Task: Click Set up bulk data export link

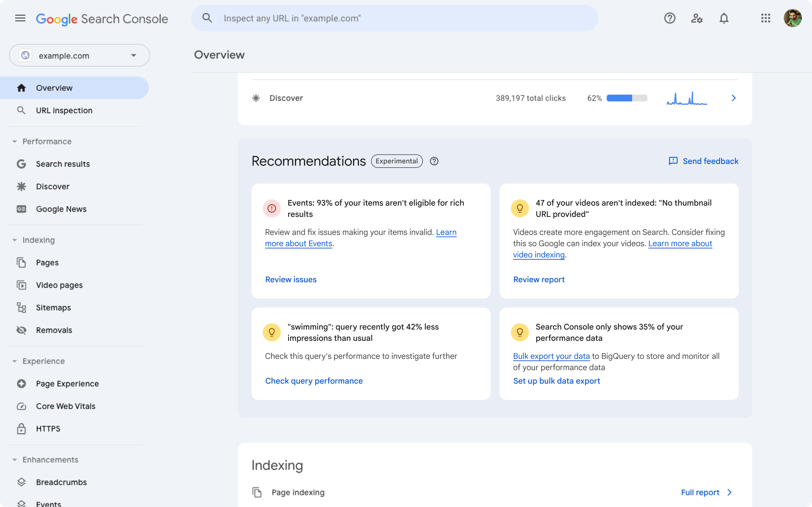Action: (556, 380)
